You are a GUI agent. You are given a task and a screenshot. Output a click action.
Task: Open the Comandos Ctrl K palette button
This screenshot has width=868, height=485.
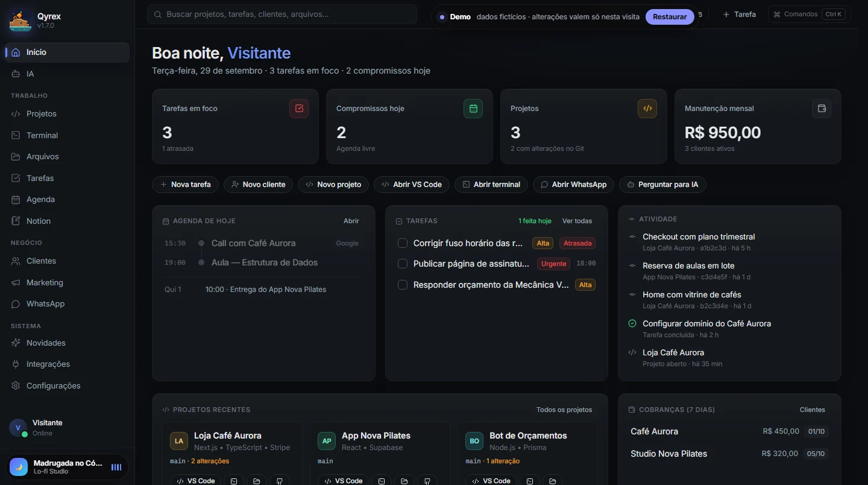[809, 14]
